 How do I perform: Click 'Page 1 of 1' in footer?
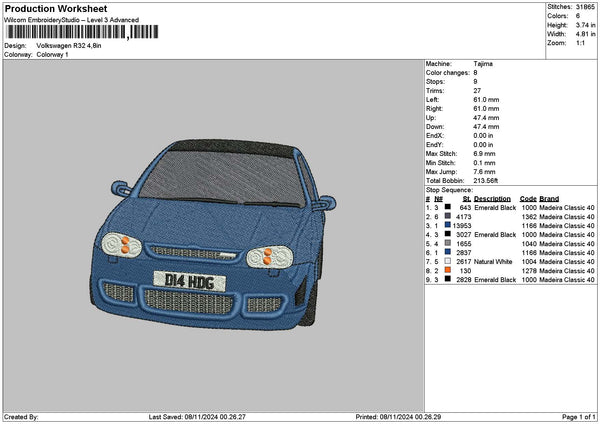(579, 417)
